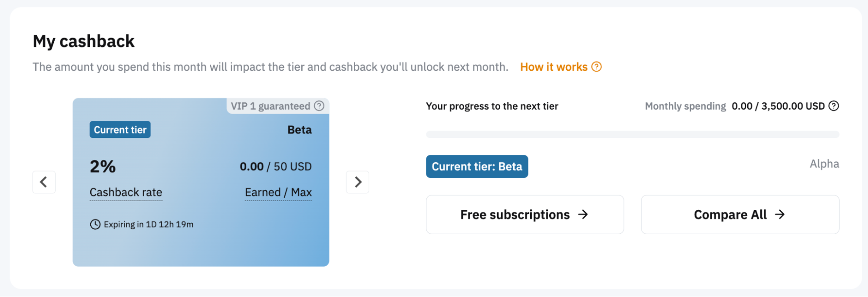Click the arrow icon in Compare All
Viewport: 868px width, 297px height.
point(780,214)
